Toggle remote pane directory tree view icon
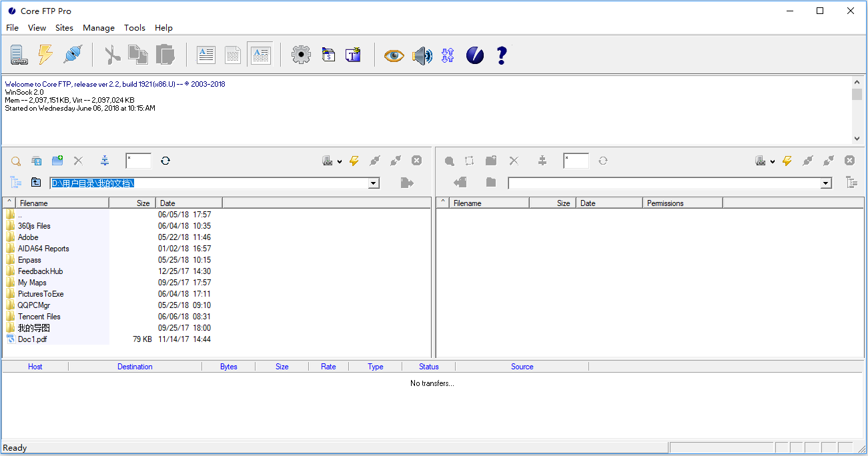Viewport: 868px width, 456px height. coord(851,182)
